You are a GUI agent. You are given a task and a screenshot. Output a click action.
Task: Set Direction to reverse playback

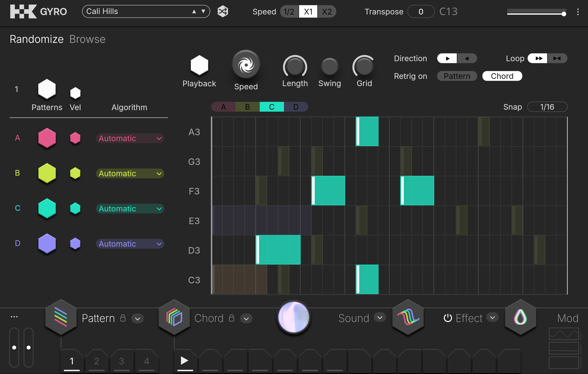[x=467, y=58]
